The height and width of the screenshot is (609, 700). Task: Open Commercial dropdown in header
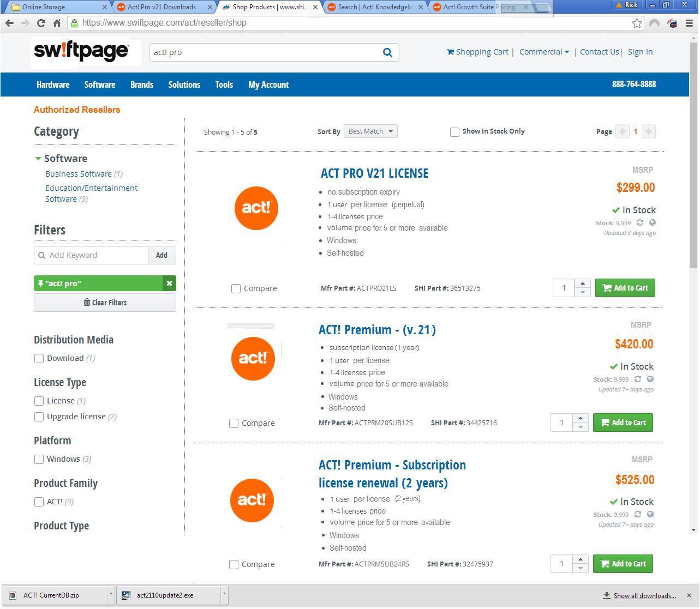tap(544, 52)
